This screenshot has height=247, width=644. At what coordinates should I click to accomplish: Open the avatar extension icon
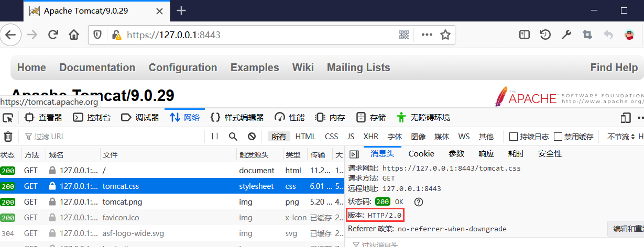[x=630, y=35]
